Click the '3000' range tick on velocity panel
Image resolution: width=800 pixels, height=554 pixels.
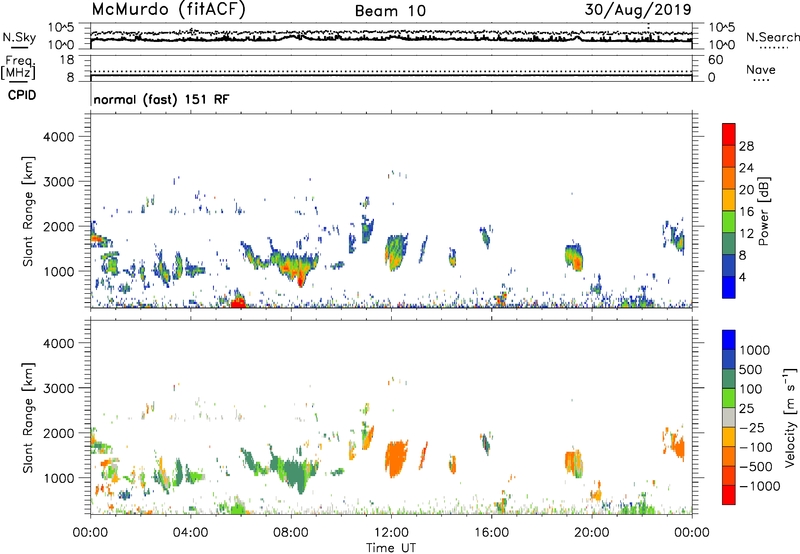tap(58, 388)
